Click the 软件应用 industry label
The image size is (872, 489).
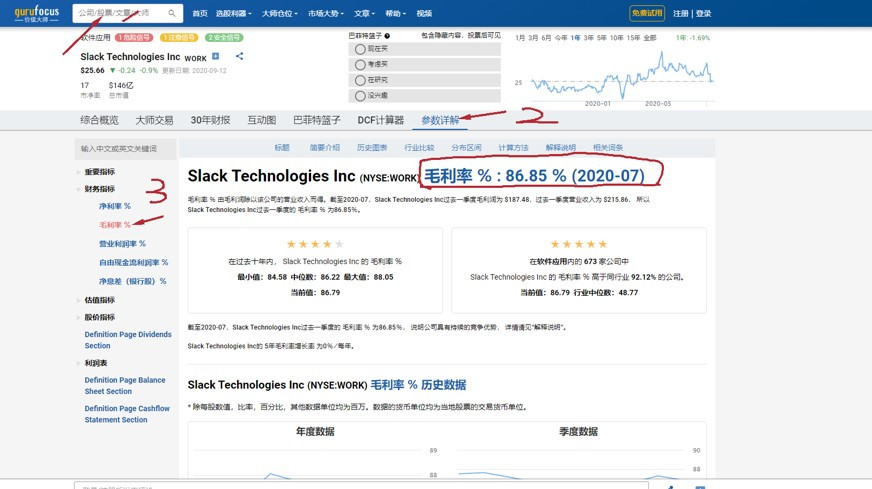(x=95, y=38)
